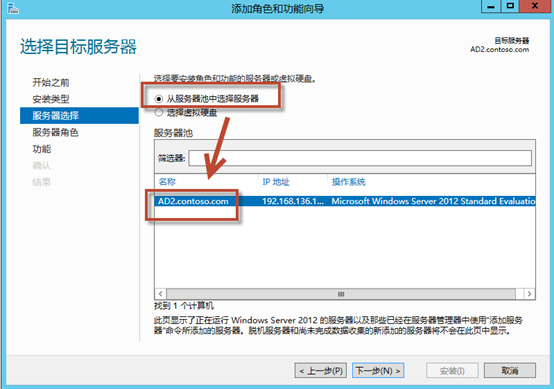Click the greyed-out 确认 step

(42, 165)
